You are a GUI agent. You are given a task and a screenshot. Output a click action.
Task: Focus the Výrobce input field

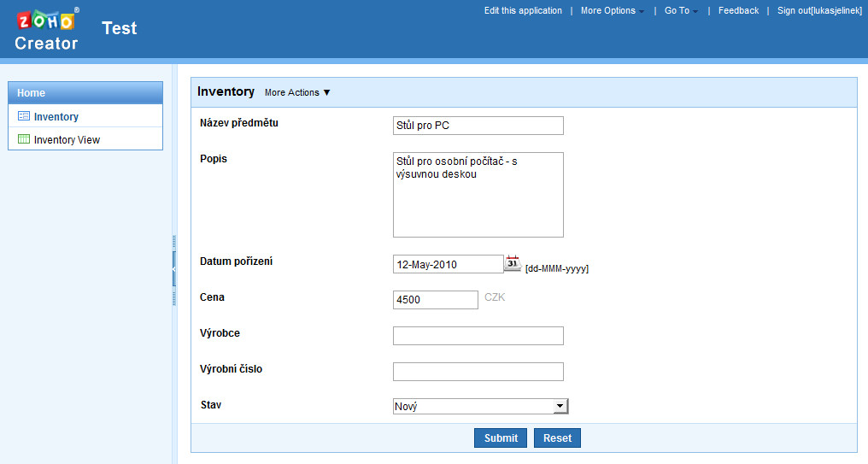pos(478,336)
